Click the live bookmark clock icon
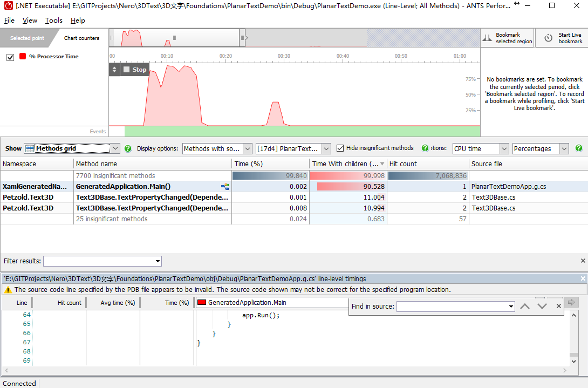Viewport: 588px width, 388px height. click(x=548, y=38)
